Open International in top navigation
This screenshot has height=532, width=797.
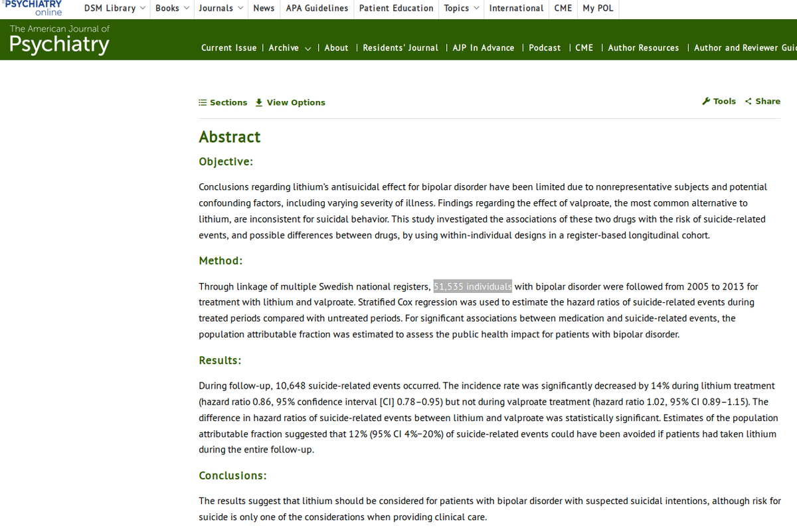(x=516, y=8)
